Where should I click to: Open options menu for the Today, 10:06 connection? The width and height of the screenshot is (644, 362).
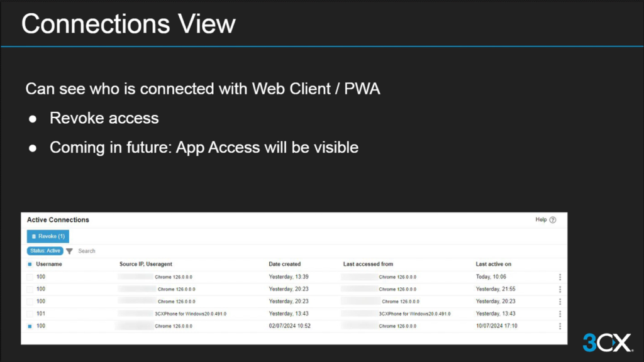pos(560,277)
